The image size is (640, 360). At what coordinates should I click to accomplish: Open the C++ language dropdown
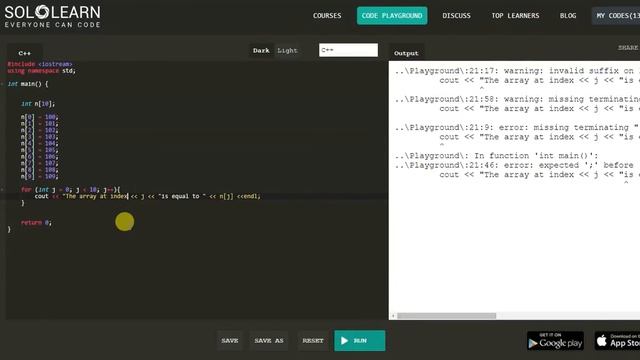(x=348, y=50)
